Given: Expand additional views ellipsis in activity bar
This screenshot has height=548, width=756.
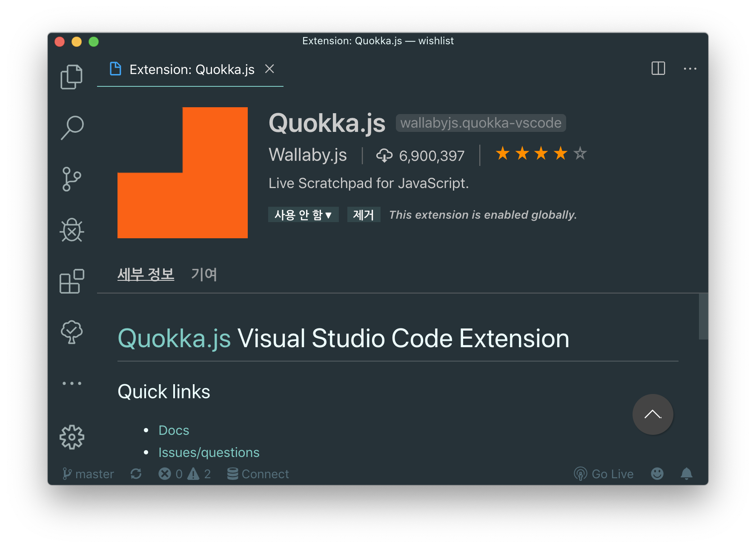Looking at the screenshot, I should (x=72, y=383).
